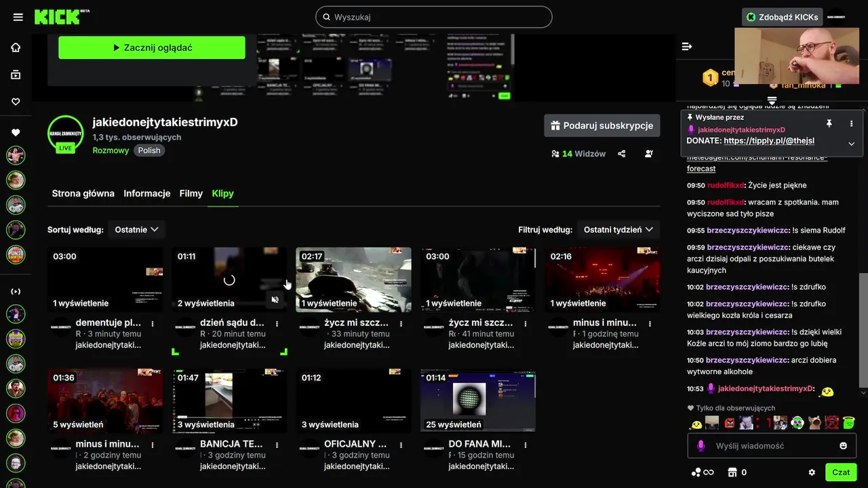
Task: Open the 'Ostatni tydzień' filter dropdown
Action: [x=618, y=230]
